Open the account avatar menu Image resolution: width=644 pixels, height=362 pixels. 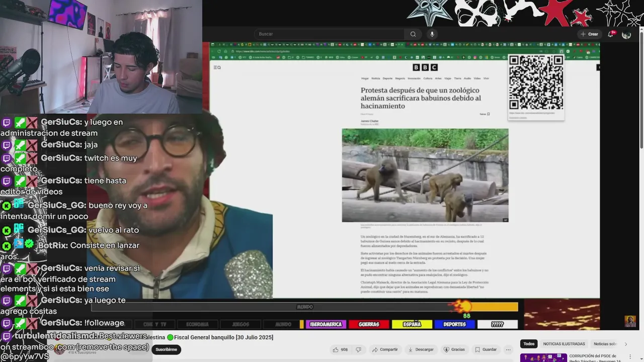(626, 34)
